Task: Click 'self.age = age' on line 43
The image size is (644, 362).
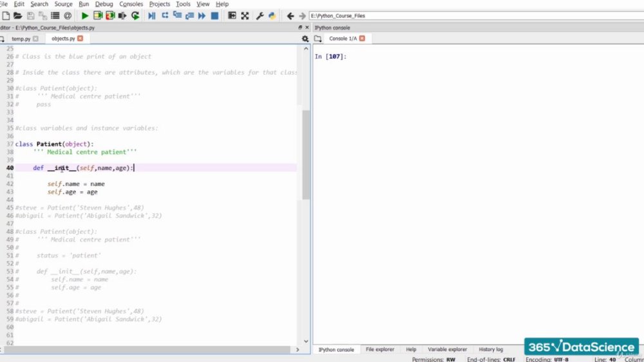Action: (72, 191)
